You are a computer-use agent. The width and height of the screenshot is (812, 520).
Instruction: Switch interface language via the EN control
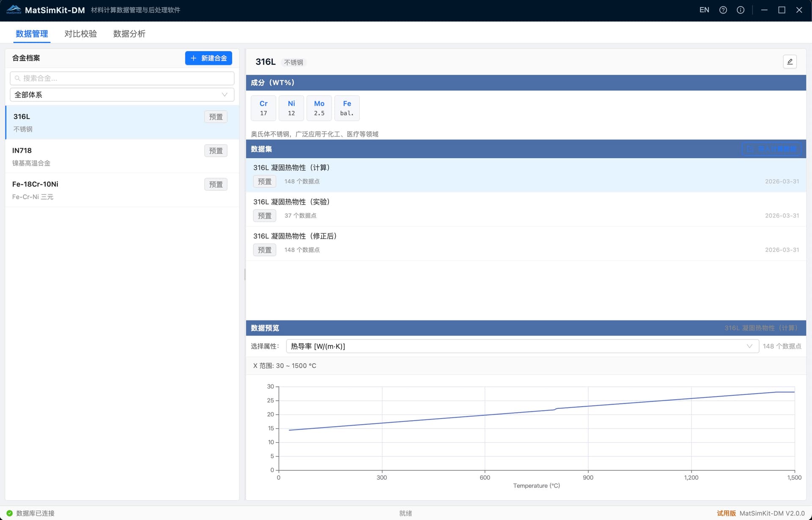(x=704, y=10)
